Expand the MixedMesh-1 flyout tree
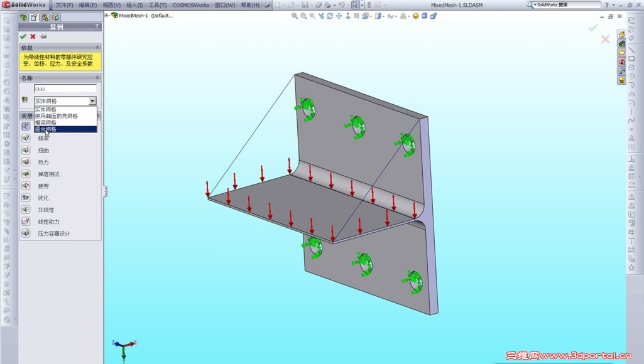644x364 pixels. tap(107, 16)
